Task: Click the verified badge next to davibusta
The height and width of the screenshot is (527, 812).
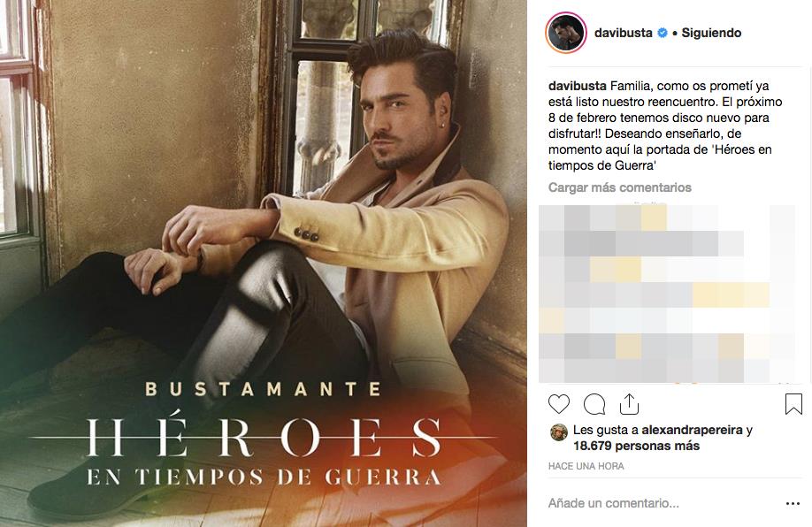Action: tap(662, 33)
